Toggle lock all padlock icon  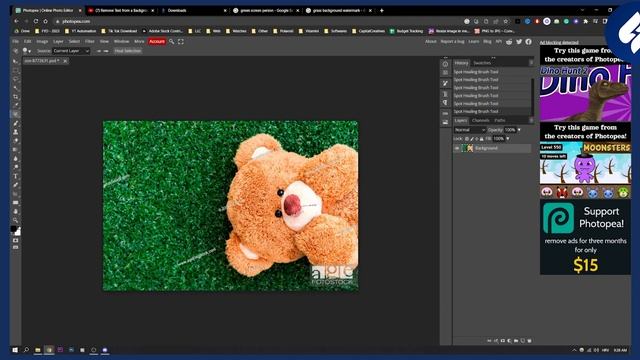[x=482, y=139]
